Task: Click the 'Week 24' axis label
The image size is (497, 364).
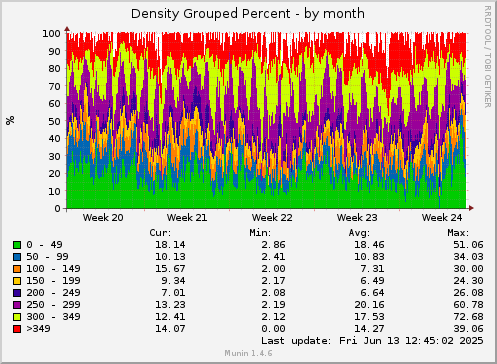Action: click(x=442, y=218)
